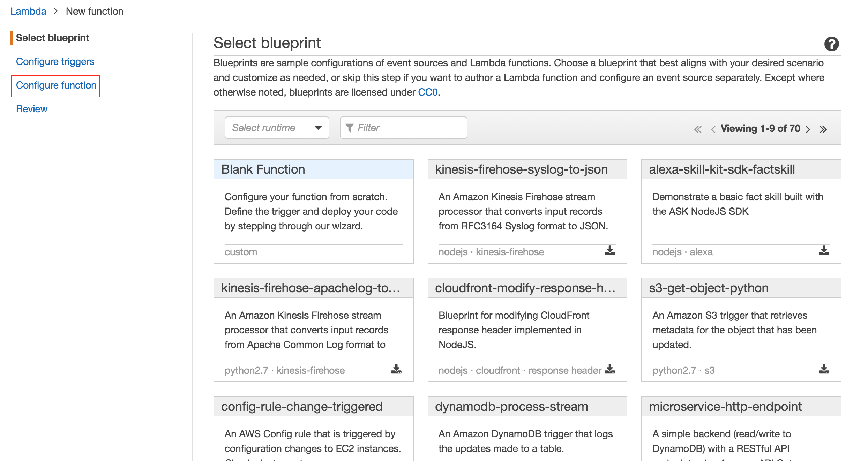
Task: Go to Review step
Action: (x=32, y=109)
